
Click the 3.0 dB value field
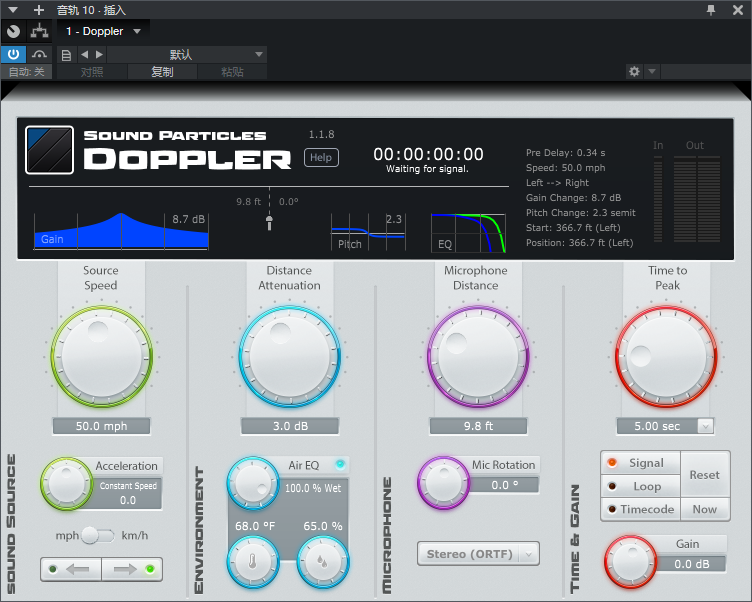290,426
